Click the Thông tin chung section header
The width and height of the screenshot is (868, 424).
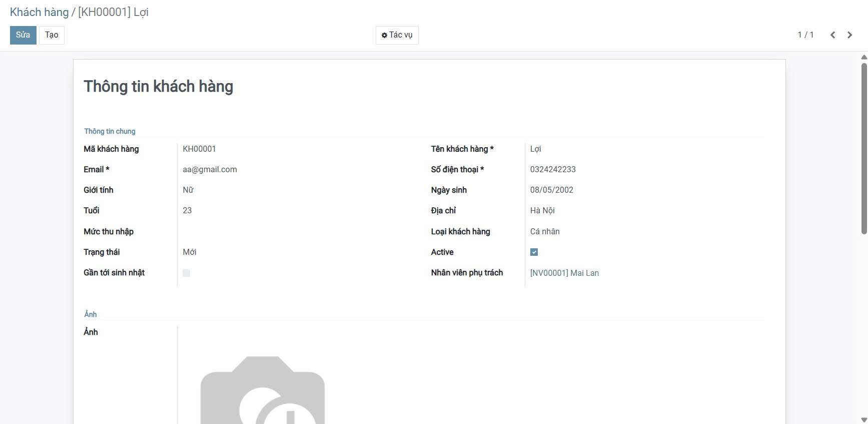pos(110,131)
